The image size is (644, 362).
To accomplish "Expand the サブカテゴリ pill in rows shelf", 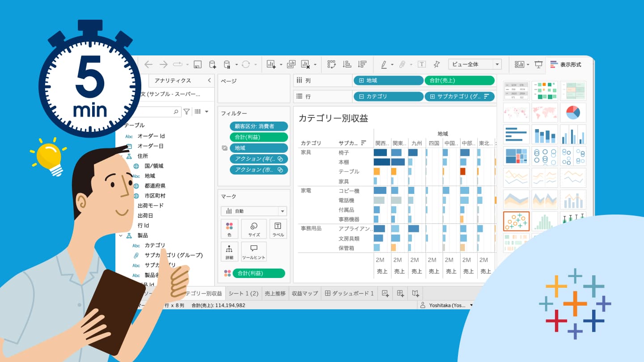I will pos(432,96).
